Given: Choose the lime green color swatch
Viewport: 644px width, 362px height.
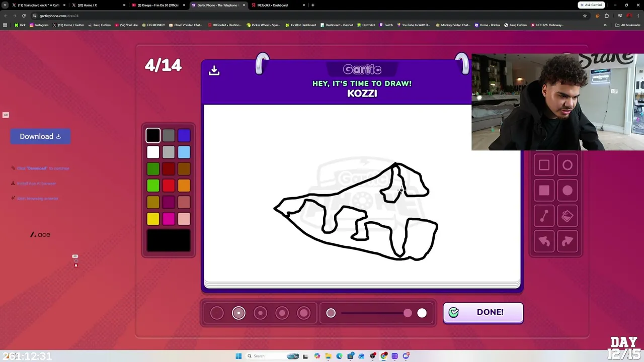Looking at the screenshot, I should tap(153, 186).
